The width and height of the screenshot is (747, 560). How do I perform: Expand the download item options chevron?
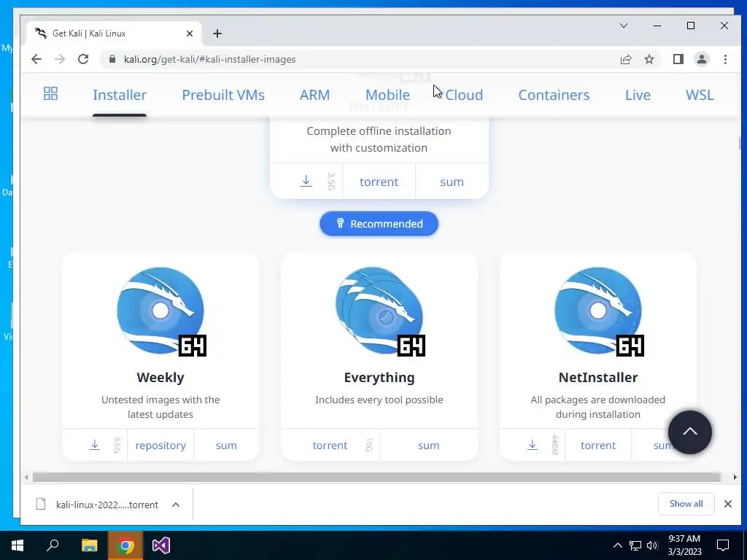176,505
